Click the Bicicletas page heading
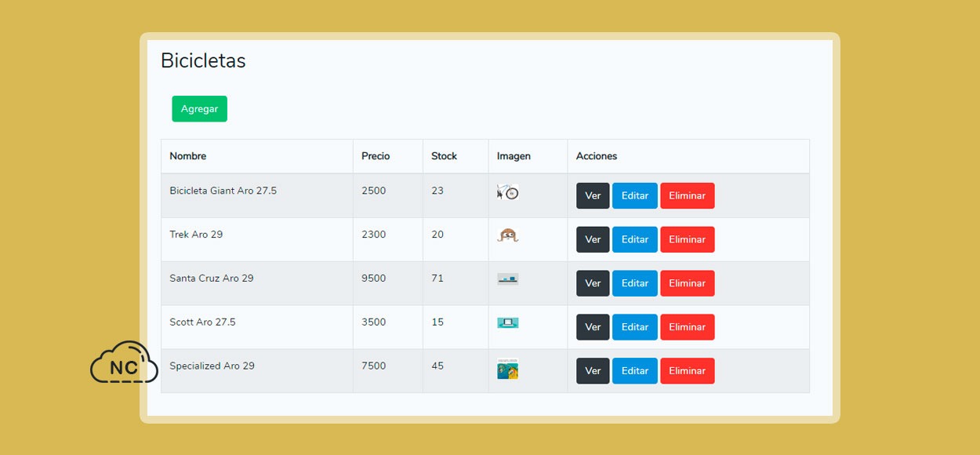Viewport: 980px width, 455px height. 203,60
